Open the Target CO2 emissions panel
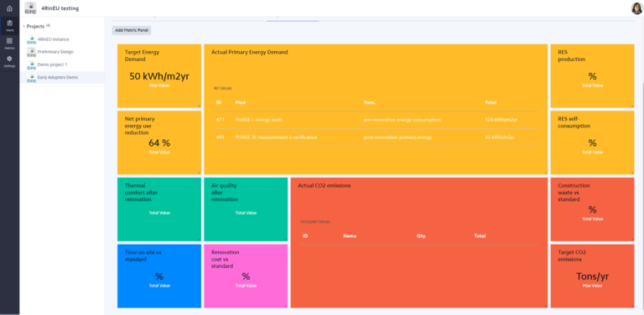Screen dimensions: 644x315 [592, 276]
